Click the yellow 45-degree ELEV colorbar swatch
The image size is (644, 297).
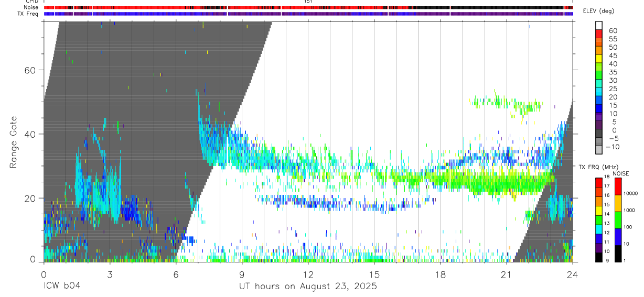[599, 59]
